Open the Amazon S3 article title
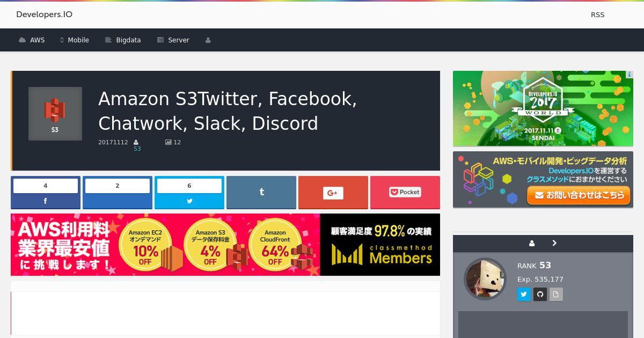Viewport: 644px width, 338px height. coord(228,111)
